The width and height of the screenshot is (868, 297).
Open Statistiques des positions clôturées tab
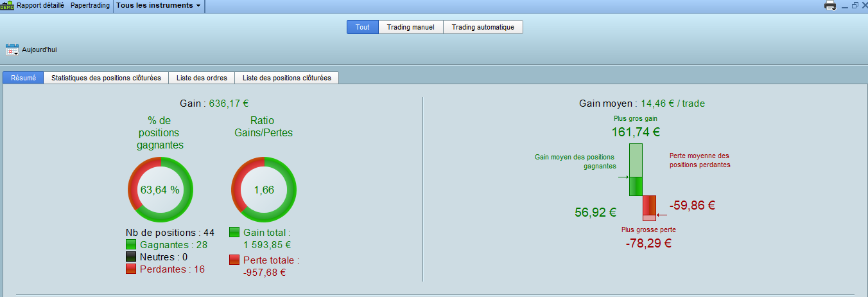(106, 78)
